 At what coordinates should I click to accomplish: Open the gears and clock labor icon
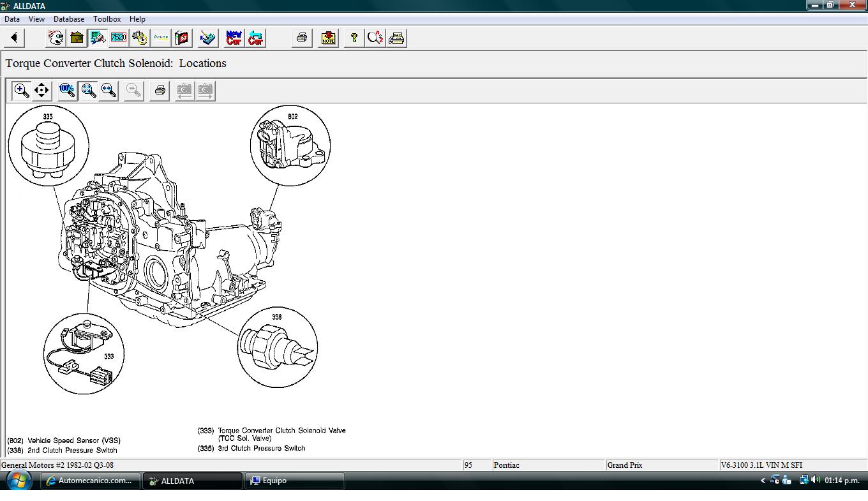click(140, 38)
